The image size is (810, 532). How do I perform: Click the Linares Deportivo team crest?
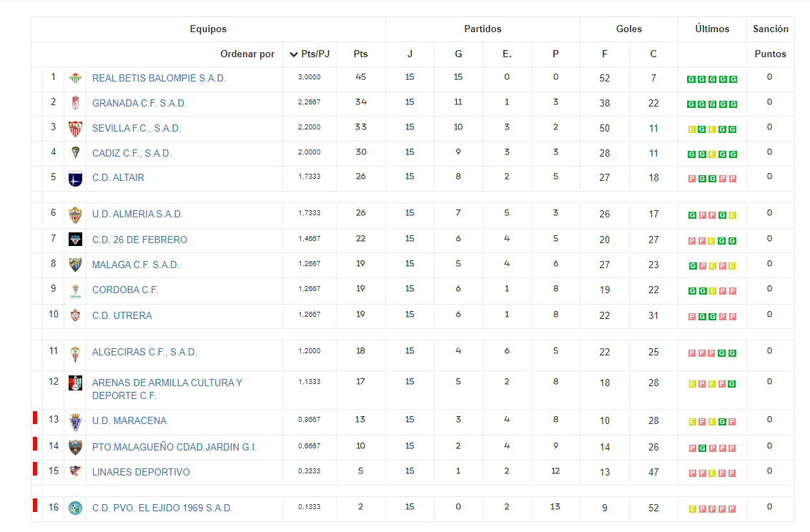tap(75, 471)
